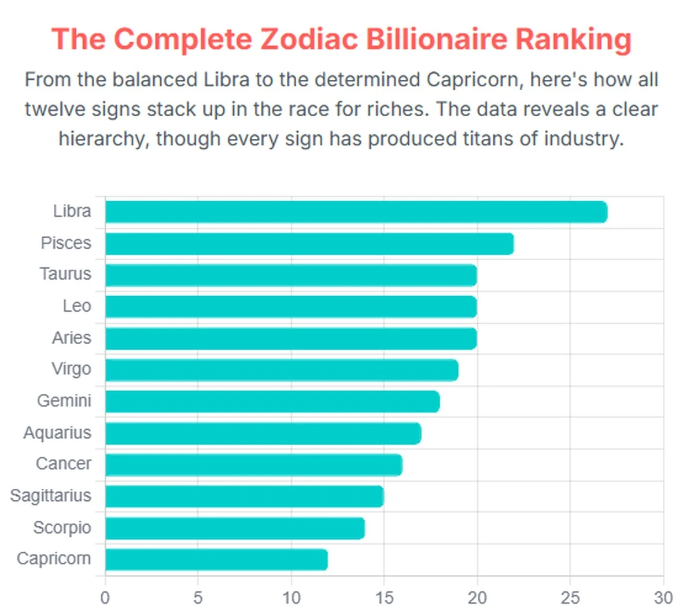Click the chart title heading text
Viewport: 694px width, 616px height.
pyautogui.click(x=341, y=39)
